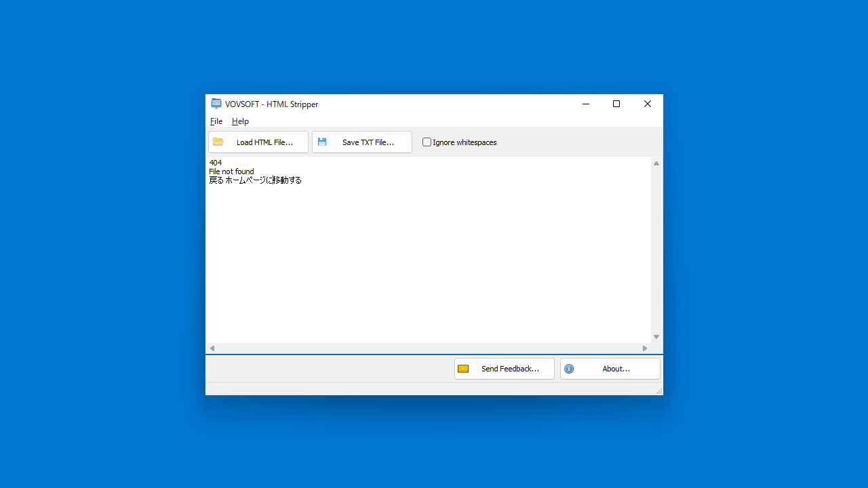Click the resize grip at window corner

pos(659,391)
